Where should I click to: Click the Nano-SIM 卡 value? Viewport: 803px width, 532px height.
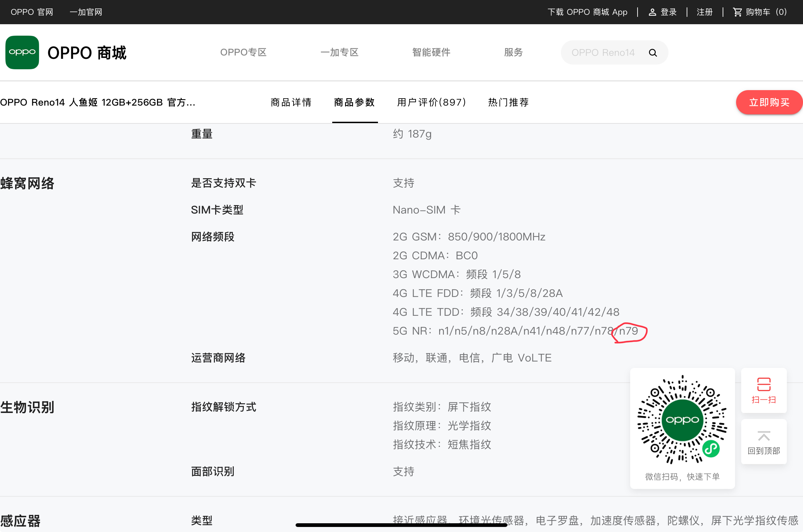click(x=426, y=210)
